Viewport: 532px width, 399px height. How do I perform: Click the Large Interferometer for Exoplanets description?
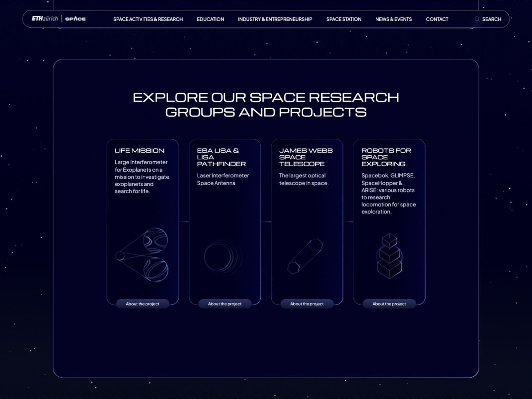click(142, 177)
